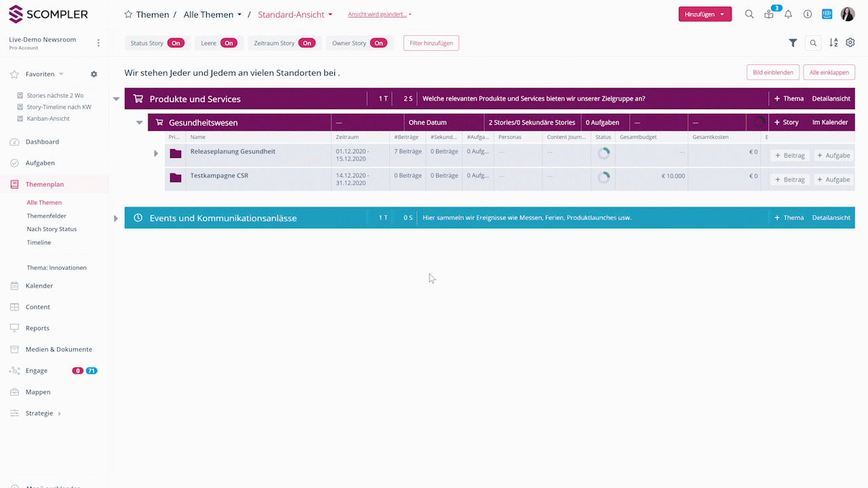Viewport: 868px width, 488px height.
Task: Expand the Events und Kommunikationsanlässe section
Action: 116,218
